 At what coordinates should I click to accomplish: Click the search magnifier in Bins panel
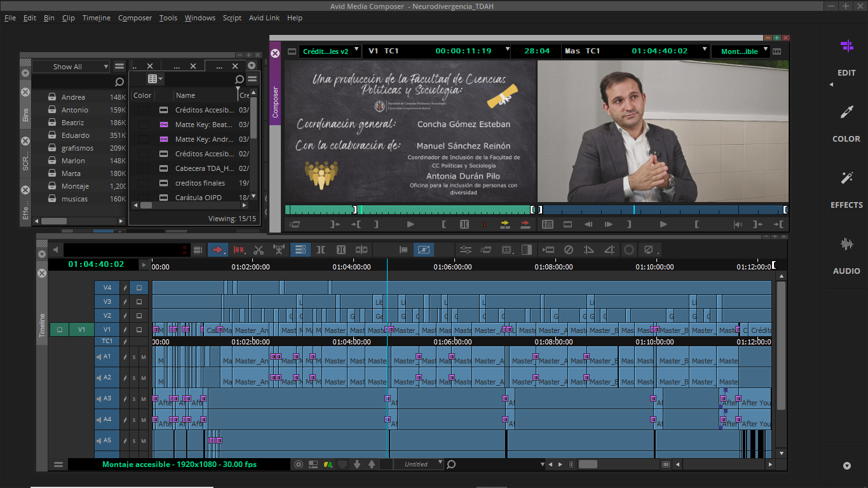tap(119, 82)
